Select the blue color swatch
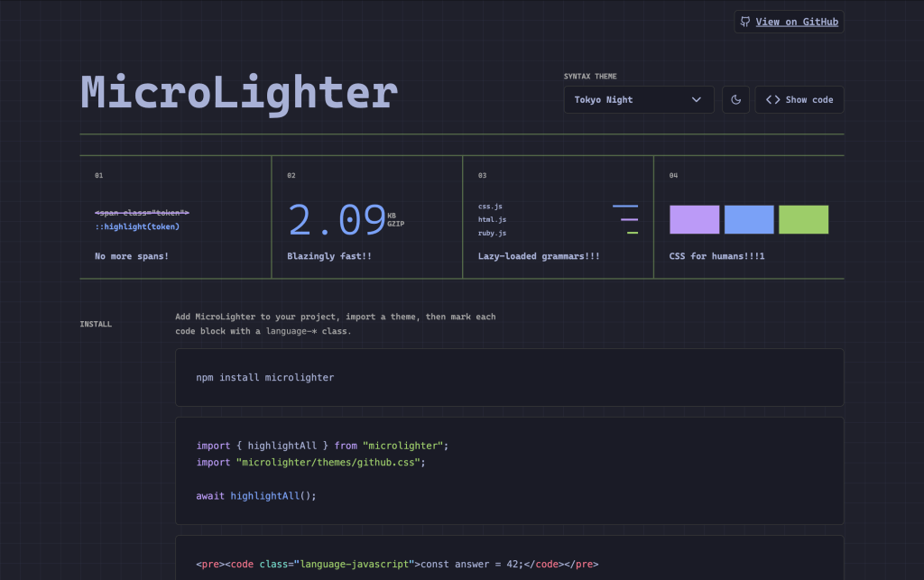The width and height of the screenshot is (924, 580). point(748,219)
